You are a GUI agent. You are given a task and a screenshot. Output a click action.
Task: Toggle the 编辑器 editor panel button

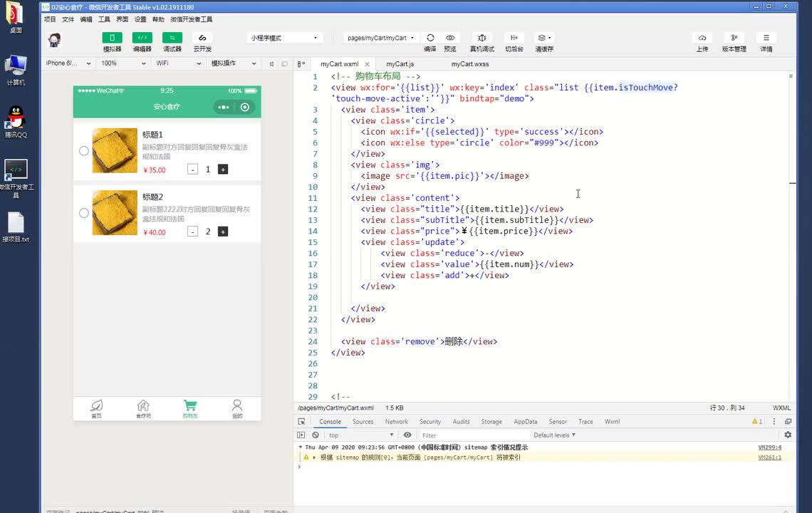pyautogui.click(x=142, y=38)
